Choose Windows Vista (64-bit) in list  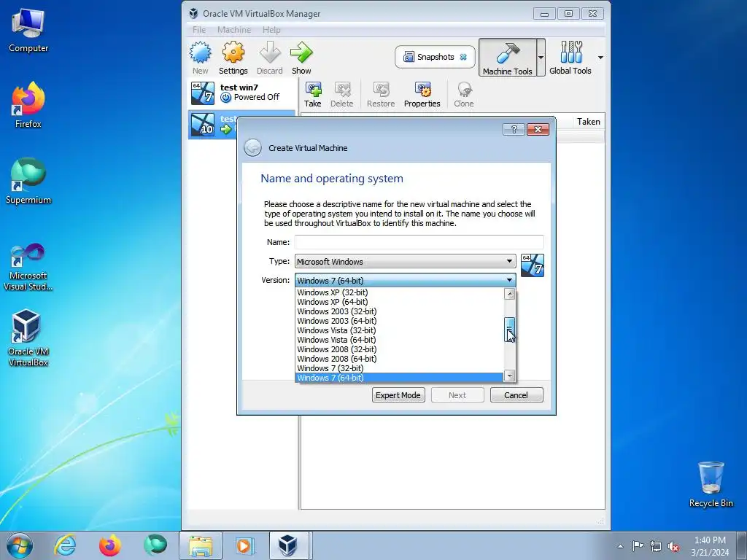[399, 340]
